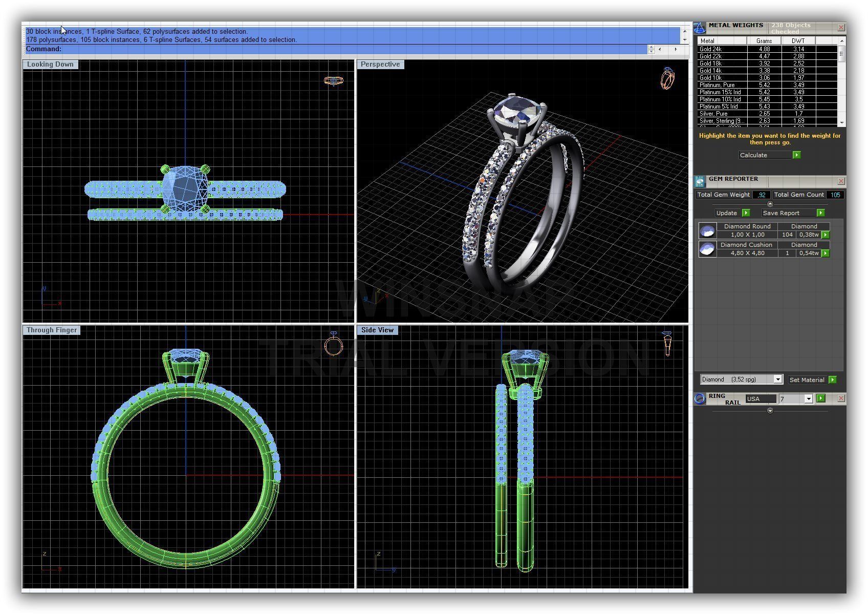Expand Ring Rail with down-arrow handle

pyautogui.click(x=770, y=411)
